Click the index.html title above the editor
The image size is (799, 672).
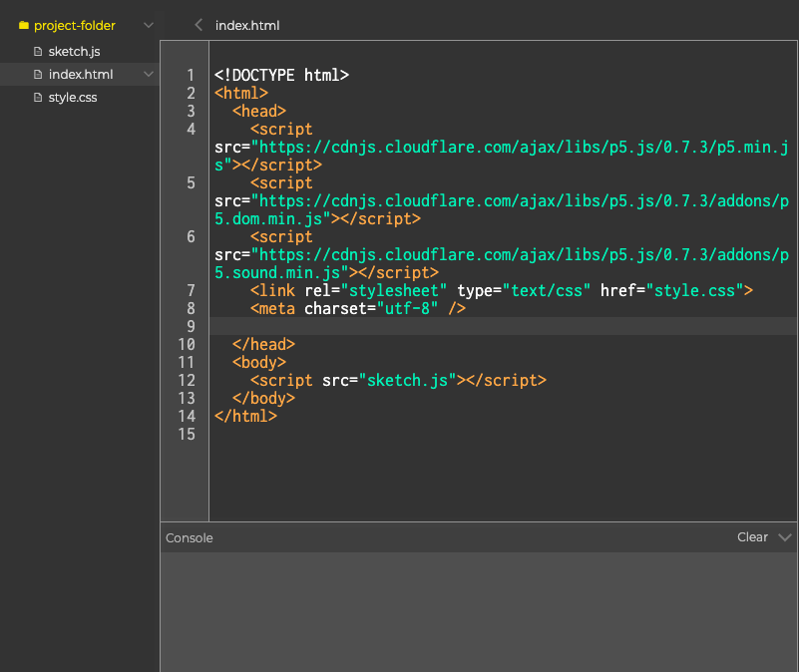[247, 25]
